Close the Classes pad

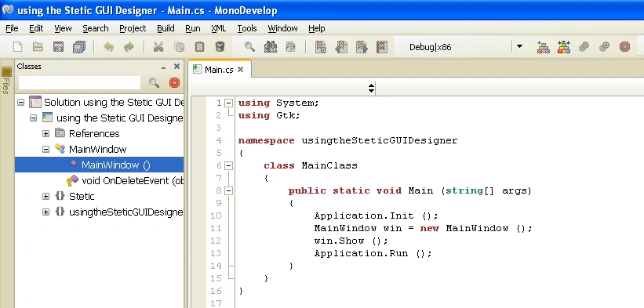176,66
